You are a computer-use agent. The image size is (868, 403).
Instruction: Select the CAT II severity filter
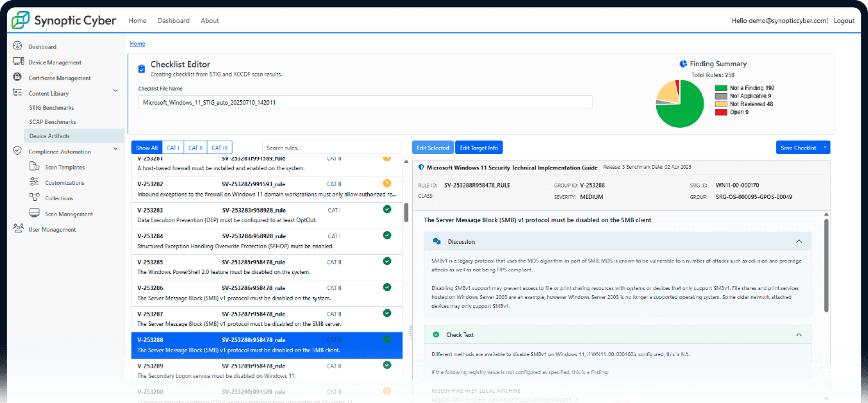[195, 148]
